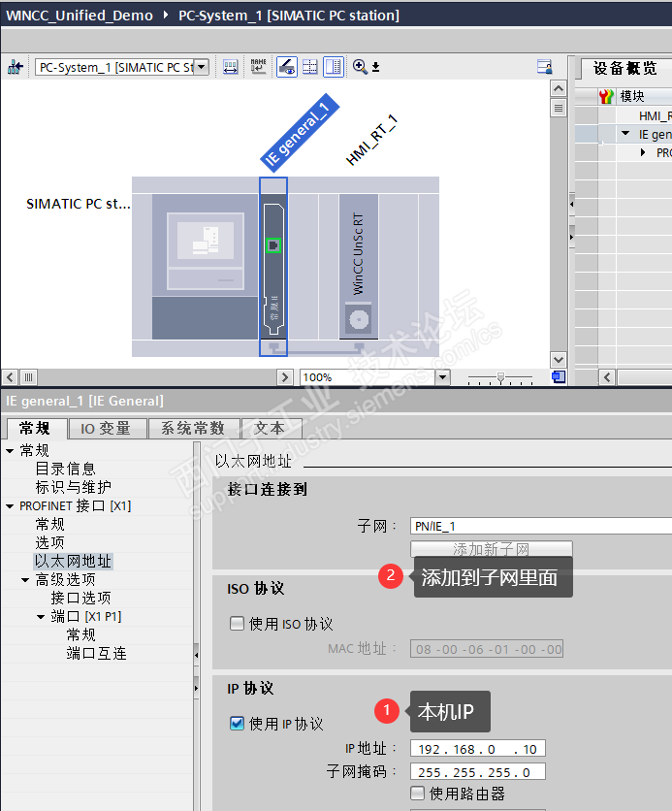The height and width of the screenshot is (811, 672).
Task: Click the HMI_RT_1 rotated label
Action: [x=371, y=141]
